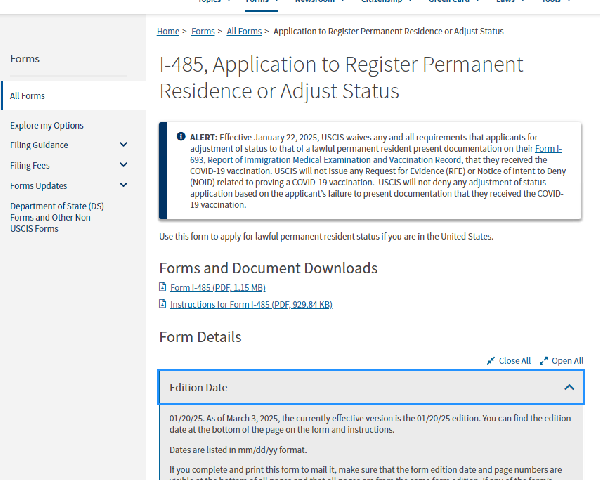
Task: Expand the Forms Updates chevron
Action: tap(123, 185)
